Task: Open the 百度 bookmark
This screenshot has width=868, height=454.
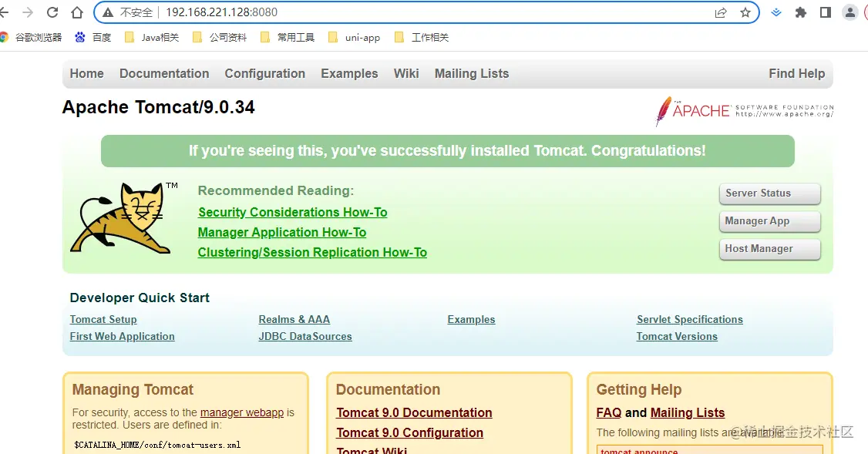Action: tap(93, 37)
